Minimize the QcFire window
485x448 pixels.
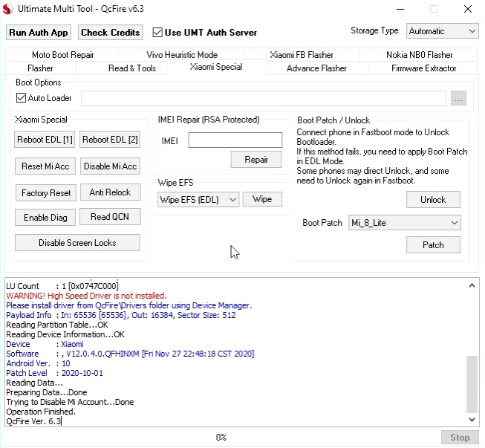pos(400,9)
